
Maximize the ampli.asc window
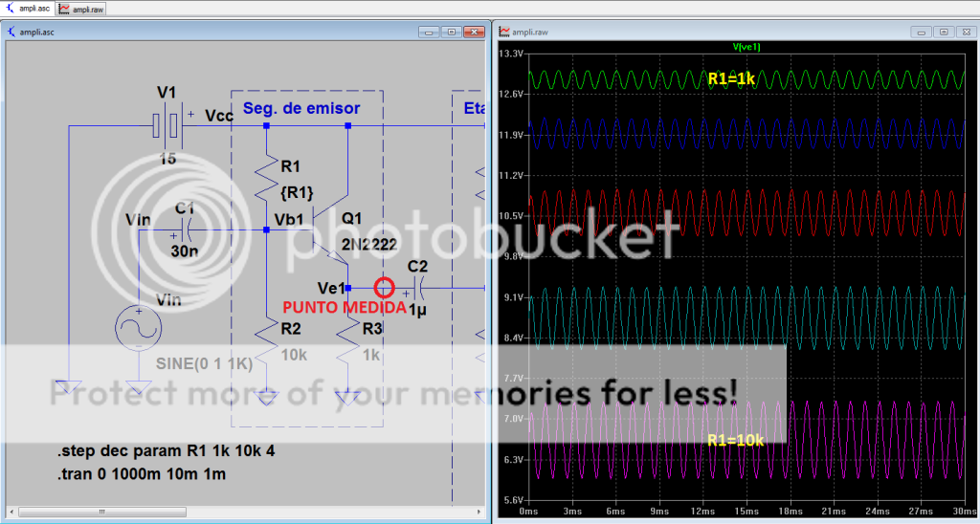[452, 32]
